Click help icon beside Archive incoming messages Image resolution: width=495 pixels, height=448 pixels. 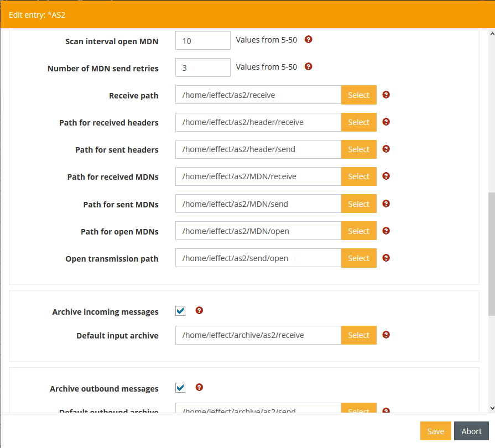coord(199,311)
